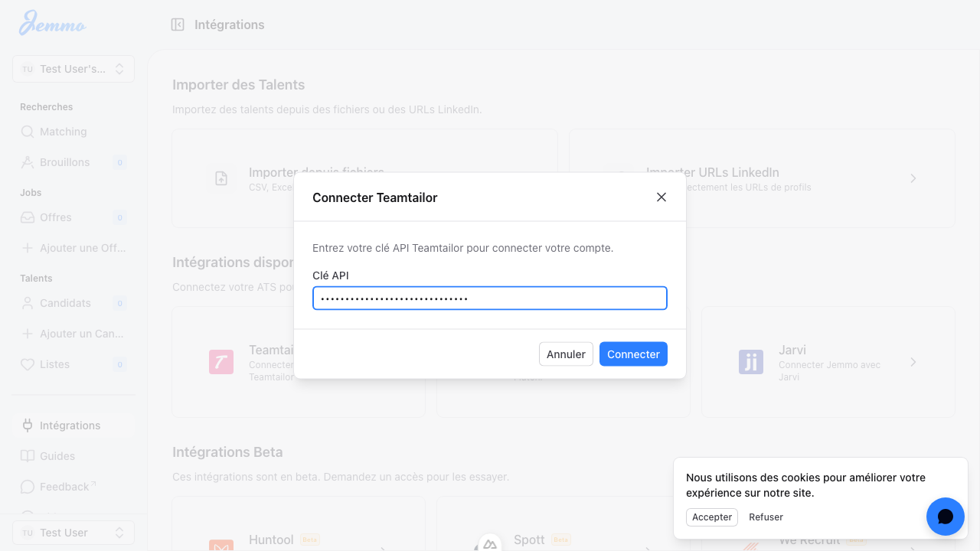Open the Offres inbox icon
Screen dimensions: 980x551
tap(28, 217)
